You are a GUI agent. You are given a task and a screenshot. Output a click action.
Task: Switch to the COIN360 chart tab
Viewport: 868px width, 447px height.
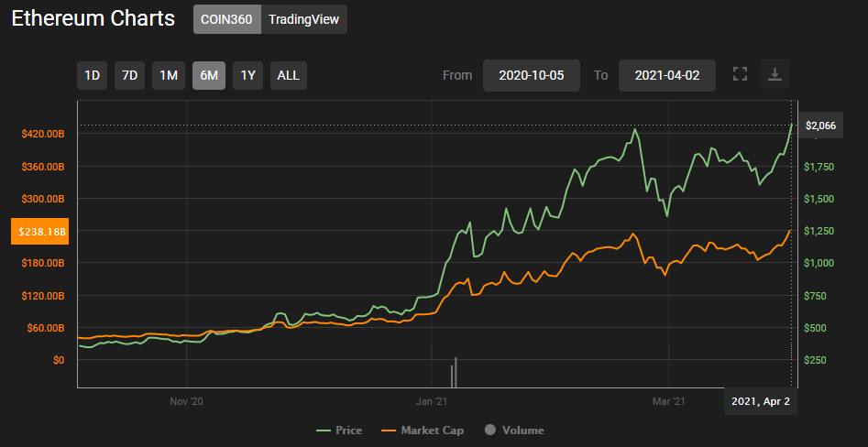(x=227, y=19)
